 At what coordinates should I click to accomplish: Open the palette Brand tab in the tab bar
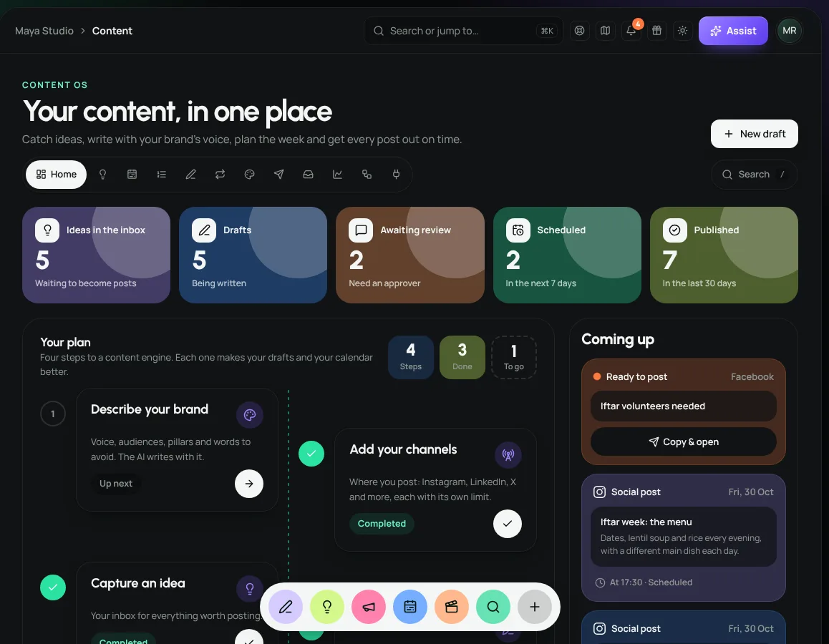point(250,175)
